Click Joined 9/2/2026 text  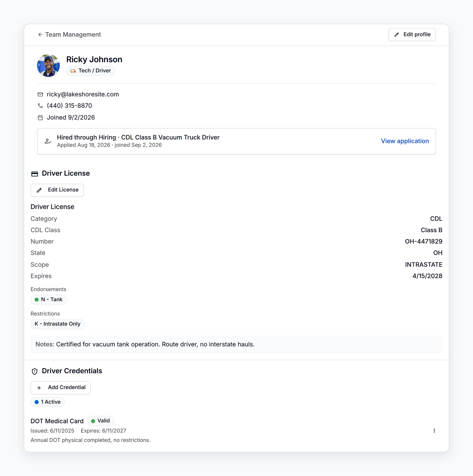click(x=71, y=117)
